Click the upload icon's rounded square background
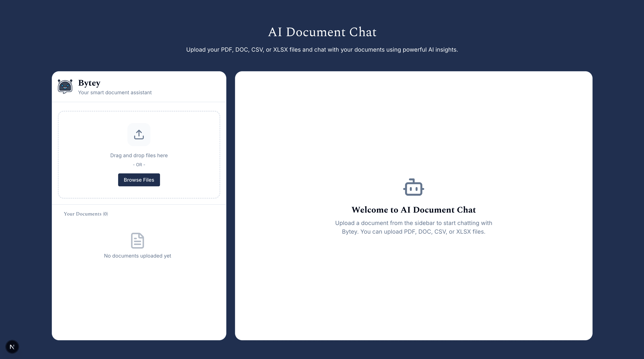644x359 pixels. [139, 134]
